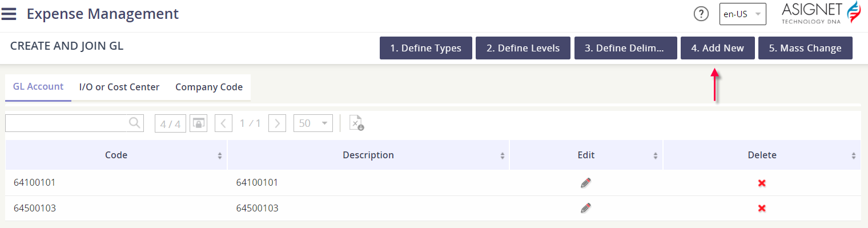Select description cell 64100101

pos(368,183)
